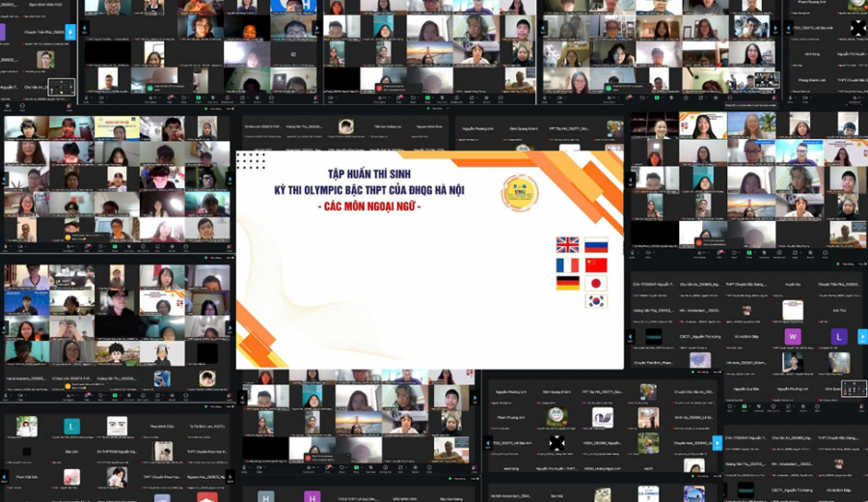This screenshot has width=868, height=502.
Task: Stop video in toolbar directly above teal L avatar
Action: (21, 396)
